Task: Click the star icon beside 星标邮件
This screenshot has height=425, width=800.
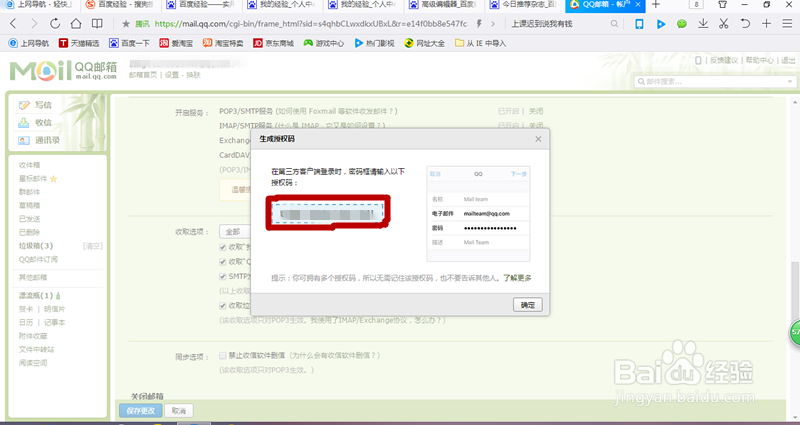Action: pos(54,179)
